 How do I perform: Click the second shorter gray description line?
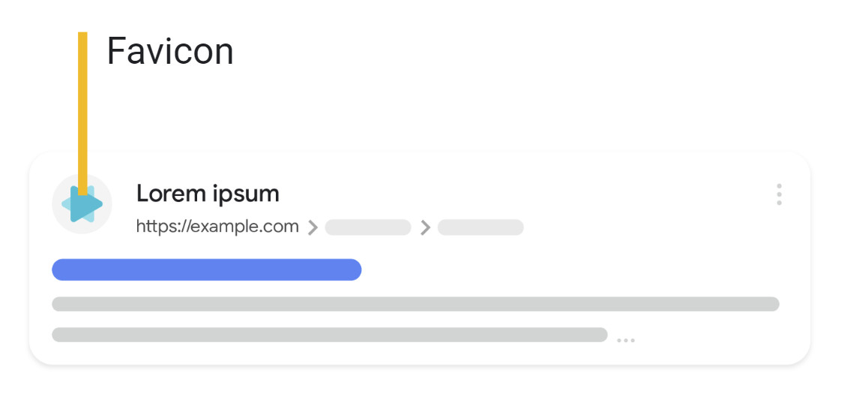[x=329, y=335]
